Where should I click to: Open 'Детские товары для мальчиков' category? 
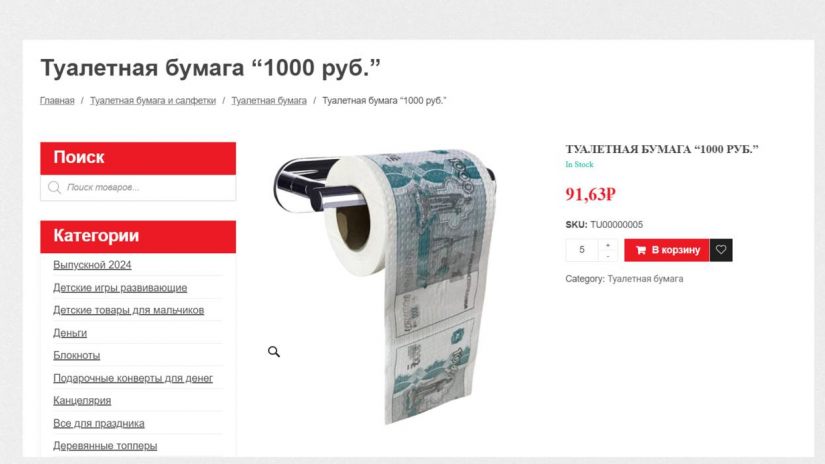pyautogui.click(x=128, y=310)
